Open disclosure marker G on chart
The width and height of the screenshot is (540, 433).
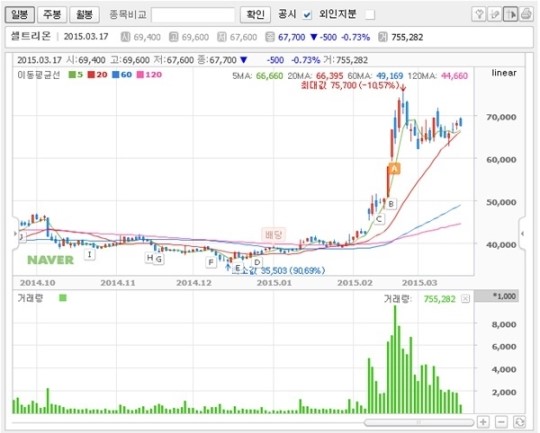pos(159,259)
